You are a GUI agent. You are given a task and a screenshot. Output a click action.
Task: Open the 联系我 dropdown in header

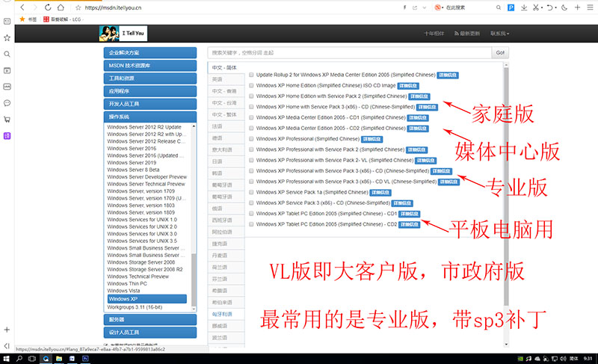coord(499,34)
